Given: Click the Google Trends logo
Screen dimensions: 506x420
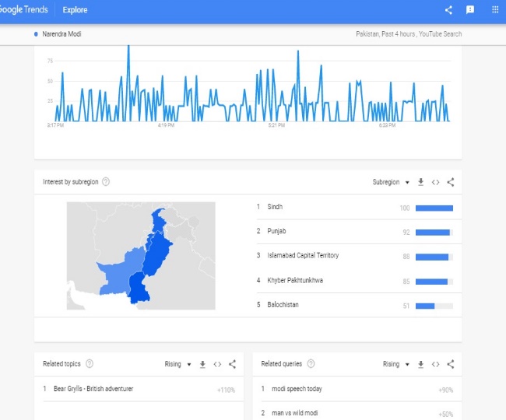Looking at the screenshot, I should click(x=23, y=9).
